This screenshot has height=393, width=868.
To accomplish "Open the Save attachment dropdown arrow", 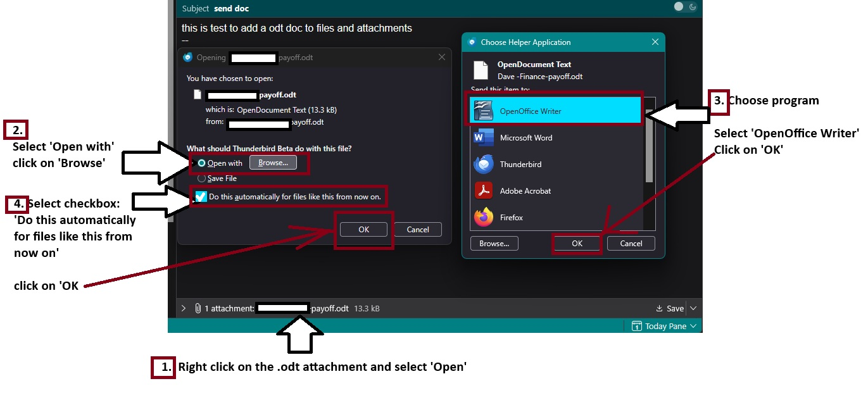I will [x=693, y=308].
